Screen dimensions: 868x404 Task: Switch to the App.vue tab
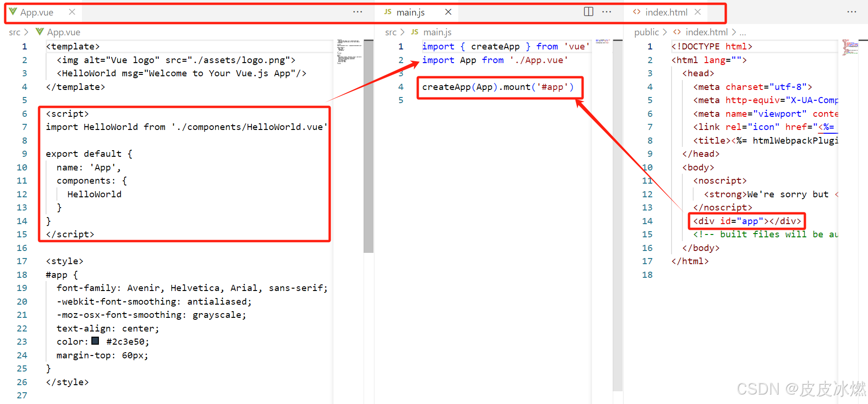coord(37,12)
